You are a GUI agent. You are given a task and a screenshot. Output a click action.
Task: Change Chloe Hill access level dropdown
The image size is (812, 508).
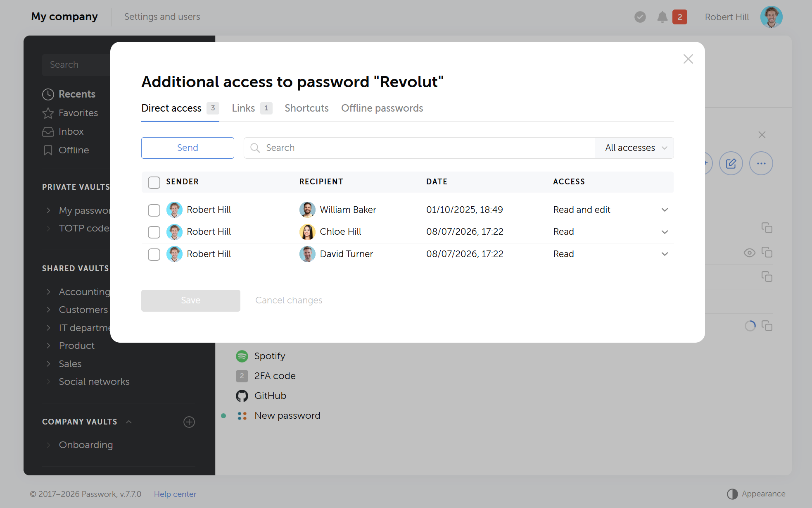pos(664,232)
